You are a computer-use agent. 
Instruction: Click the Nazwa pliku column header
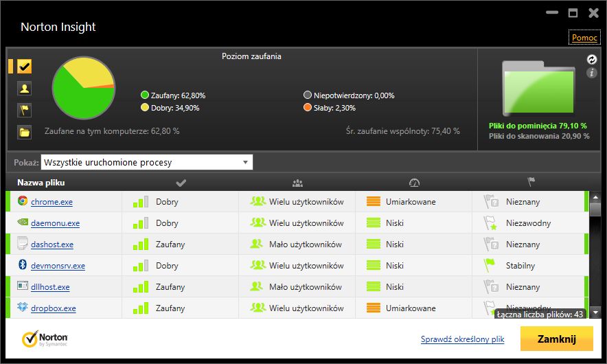click(41, 183)
